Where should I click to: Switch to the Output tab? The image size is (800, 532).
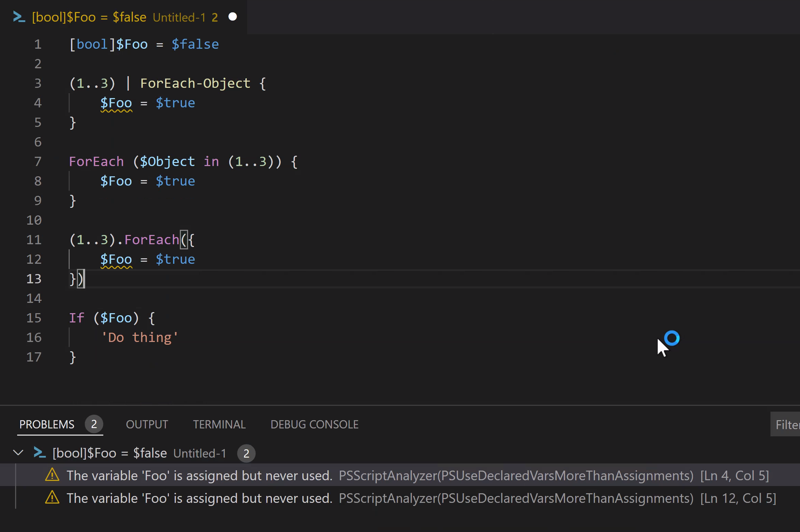[x=147, y=424]
